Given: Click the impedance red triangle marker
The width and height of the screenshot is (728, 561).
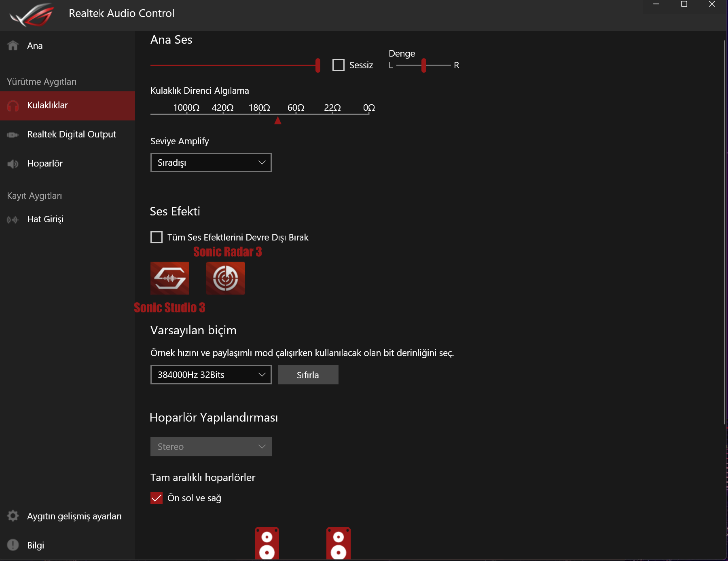Looking at the screenshot, I should [x=278, y=120].
